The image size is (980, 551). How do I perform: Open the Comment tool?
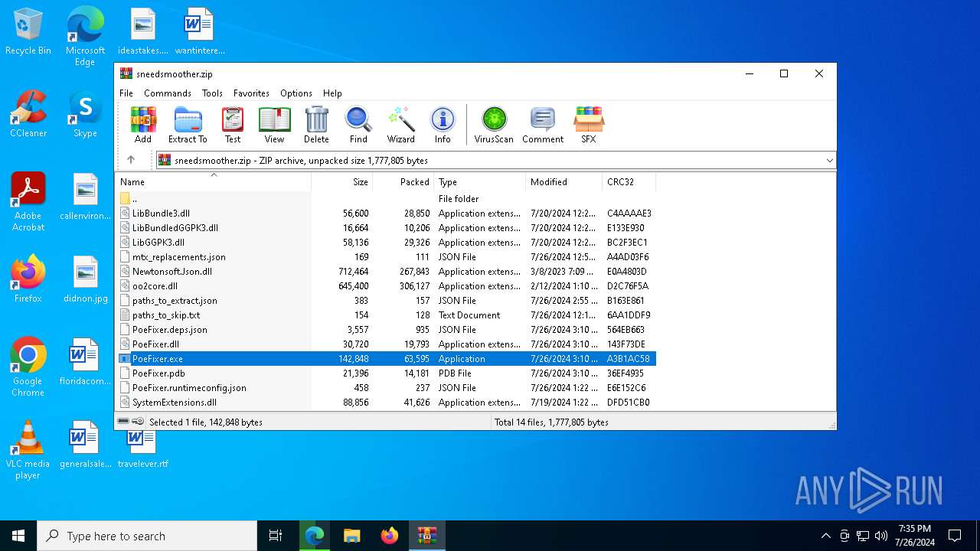tap(543, 126)
